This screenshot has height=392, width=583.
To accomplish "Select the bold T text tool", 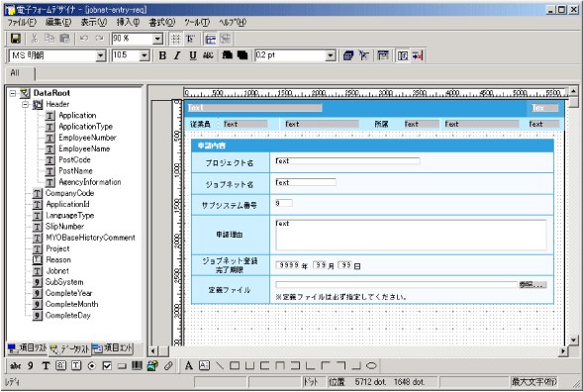I will [46, 366].
